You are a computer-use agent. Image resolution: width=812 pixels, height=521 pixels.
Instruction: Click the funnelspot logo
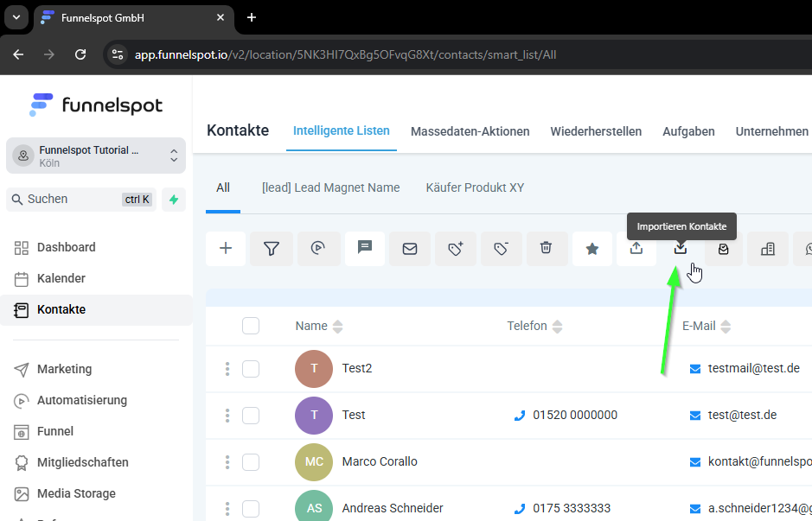(x=96, y=105)
